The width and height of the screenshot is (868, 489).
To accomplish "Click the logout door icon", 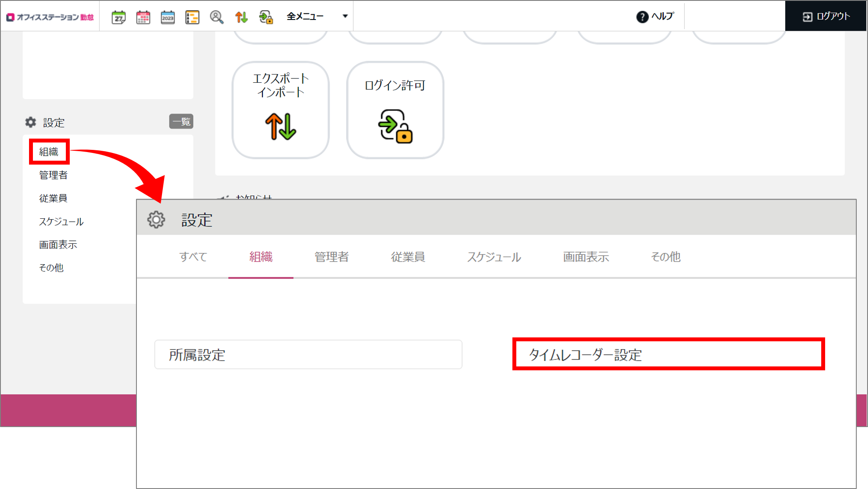I will click(807, 17).
